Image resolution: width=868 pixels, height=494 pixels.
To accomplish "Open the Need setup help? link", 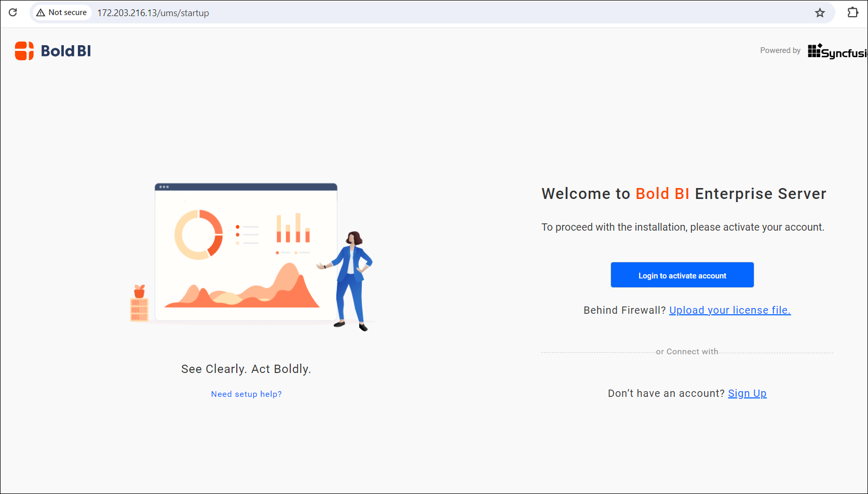I will pyautogui.click(x=246, y=394).
